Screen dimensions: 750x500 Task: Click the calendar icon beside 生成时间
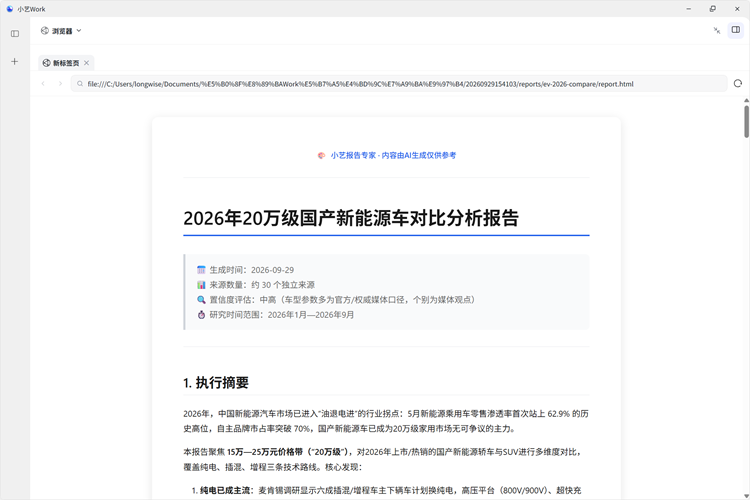[x=201, y=270]
